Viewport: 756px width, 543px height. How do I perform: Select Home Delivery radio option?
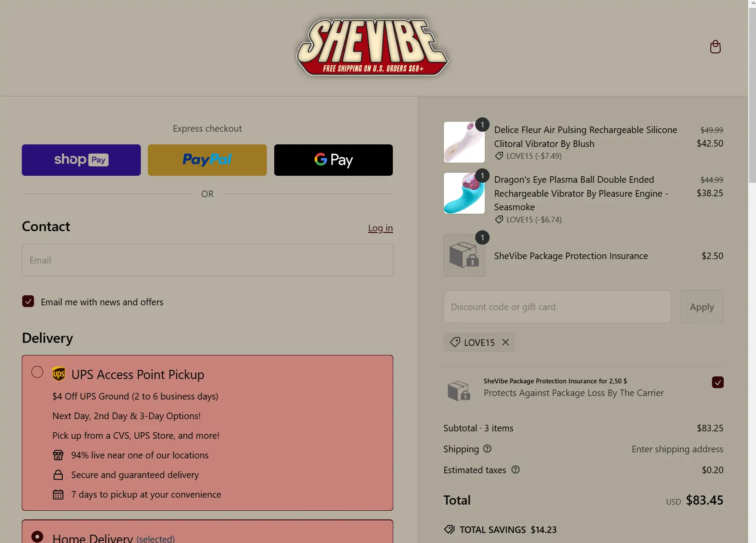[x=37, y=536]
